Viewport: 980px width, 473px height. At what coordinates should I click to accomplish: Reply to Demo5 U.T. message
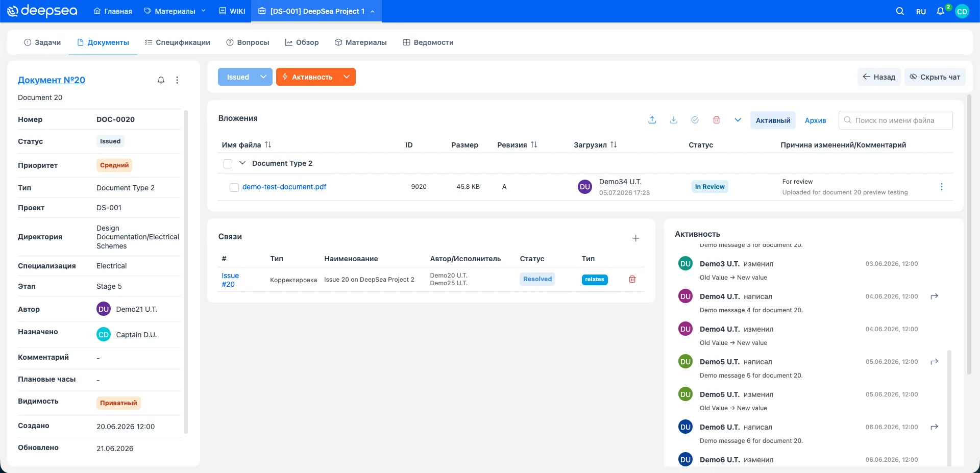point(934,362)
